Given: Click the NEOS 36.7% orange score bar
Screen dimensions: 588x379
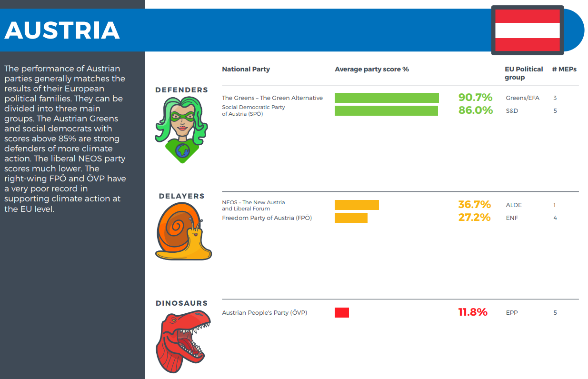Looking at the screenshot, I should (x=357, y=205).
